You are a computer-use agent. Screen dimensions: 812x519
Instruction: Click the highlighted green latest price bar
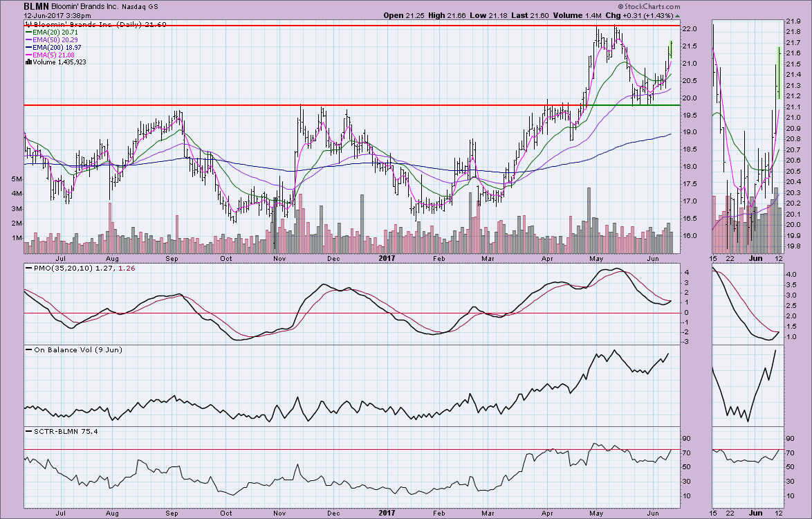tap(670, 51)
